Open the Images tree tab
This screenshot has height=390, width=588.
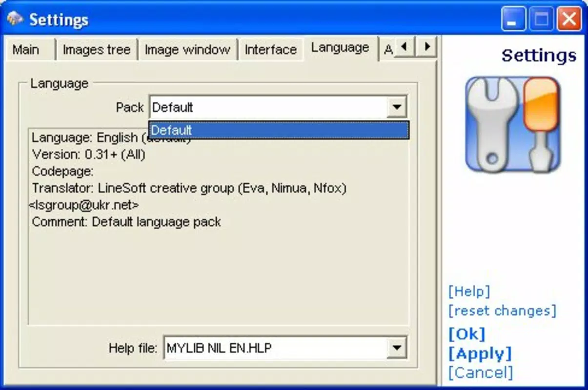point(97,50)
